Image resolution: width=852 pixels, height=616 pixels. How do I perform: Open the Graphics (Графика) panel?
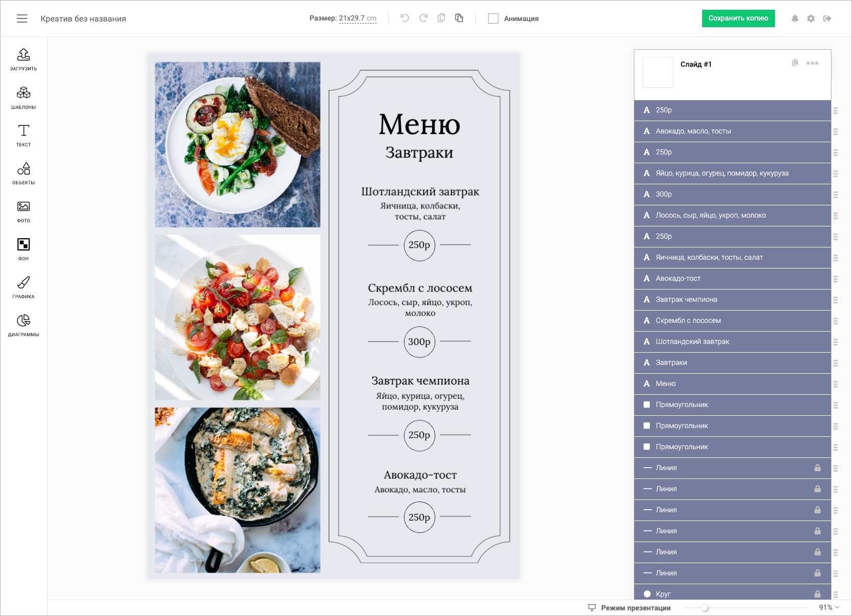tap(24, 287)
